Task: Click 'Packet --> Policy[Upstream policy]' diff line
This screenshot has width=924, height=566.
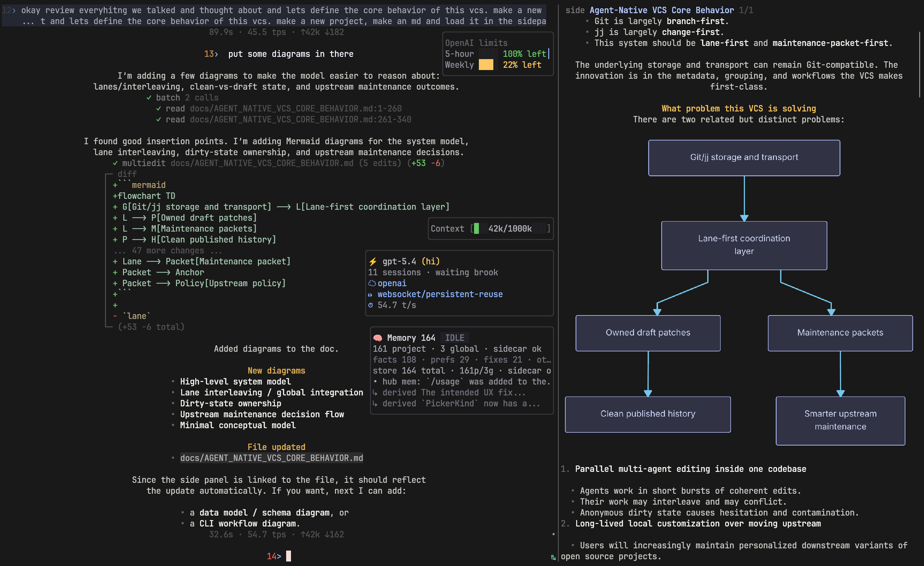Action: click(204, 283)
